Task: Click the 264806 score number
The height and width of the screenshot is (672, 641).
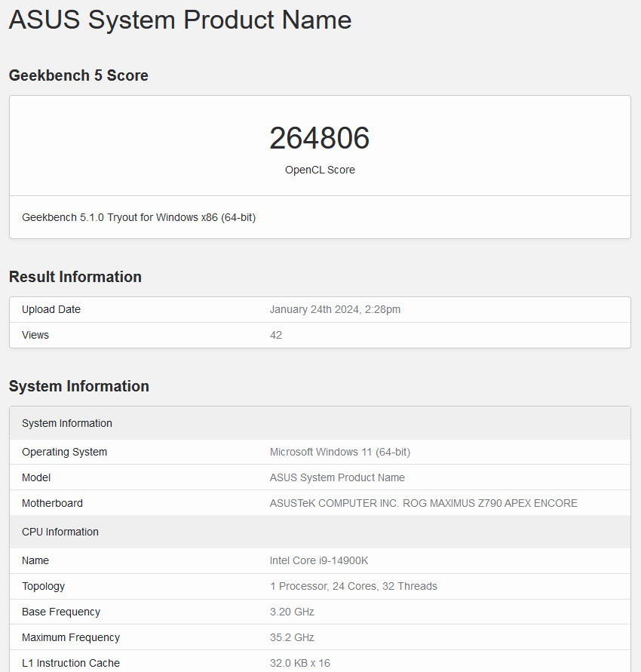Action: pos(320,138)
